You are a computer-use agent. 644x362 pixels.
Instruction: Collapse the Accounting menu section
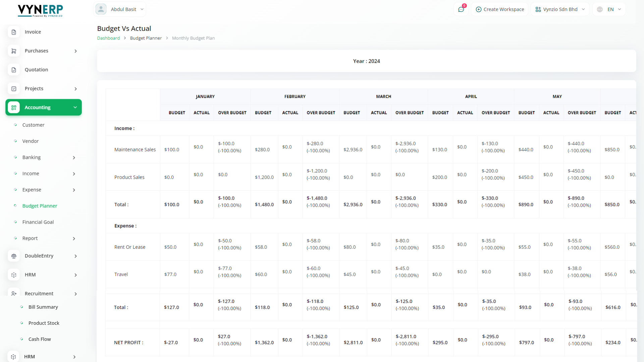click(75, 108)
